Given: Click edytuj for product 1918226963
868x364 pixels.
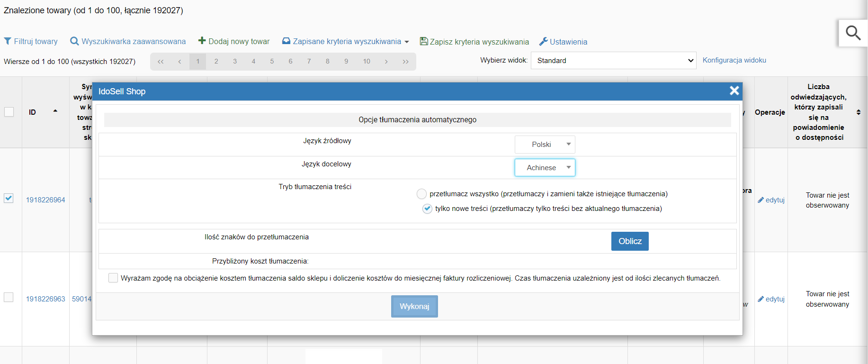Looking at the screenshot, I should tap(771, 299).
